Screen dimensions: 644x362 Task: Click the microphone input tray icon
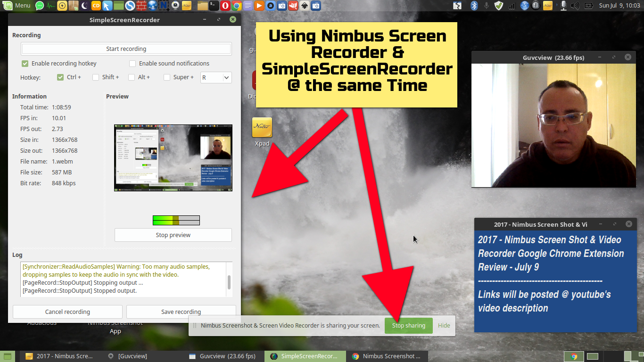point(563,6)
